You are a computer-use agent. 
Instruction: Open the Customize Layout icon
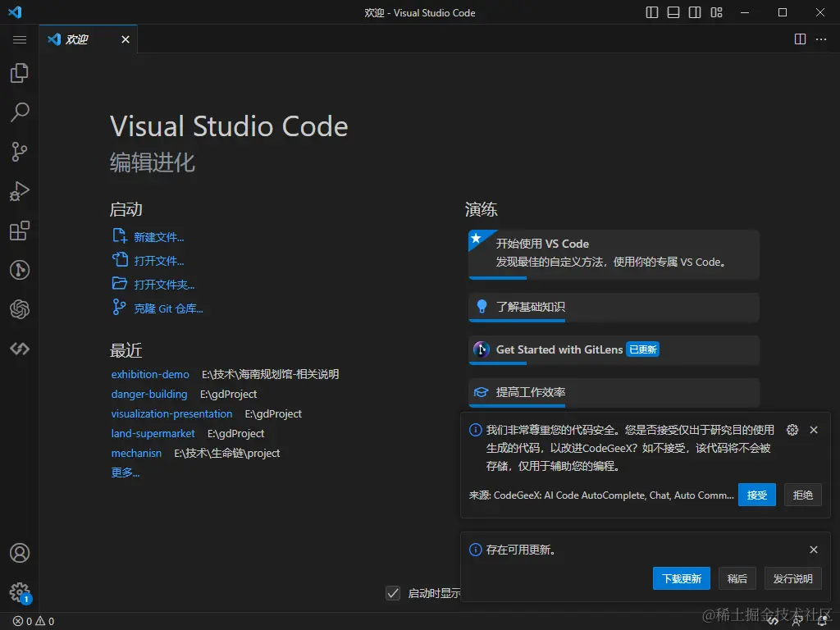click(x=716, y=12)
